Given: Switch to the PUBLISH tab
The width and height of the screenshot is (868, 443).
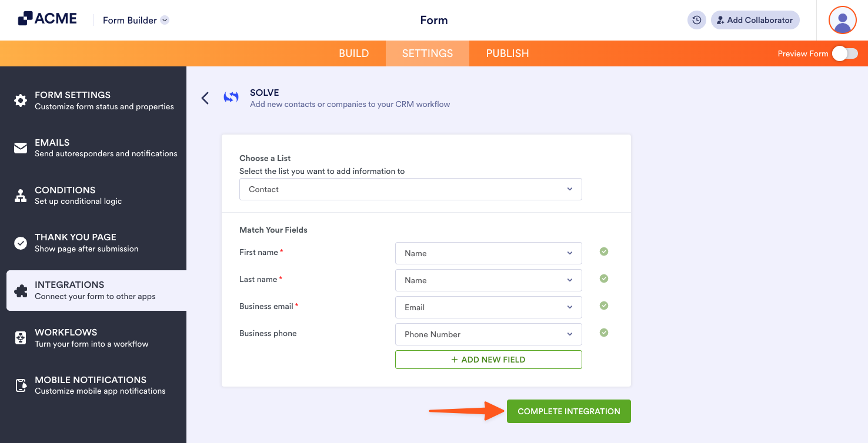Looking at the screenshot, I should [x=507, y=53].
